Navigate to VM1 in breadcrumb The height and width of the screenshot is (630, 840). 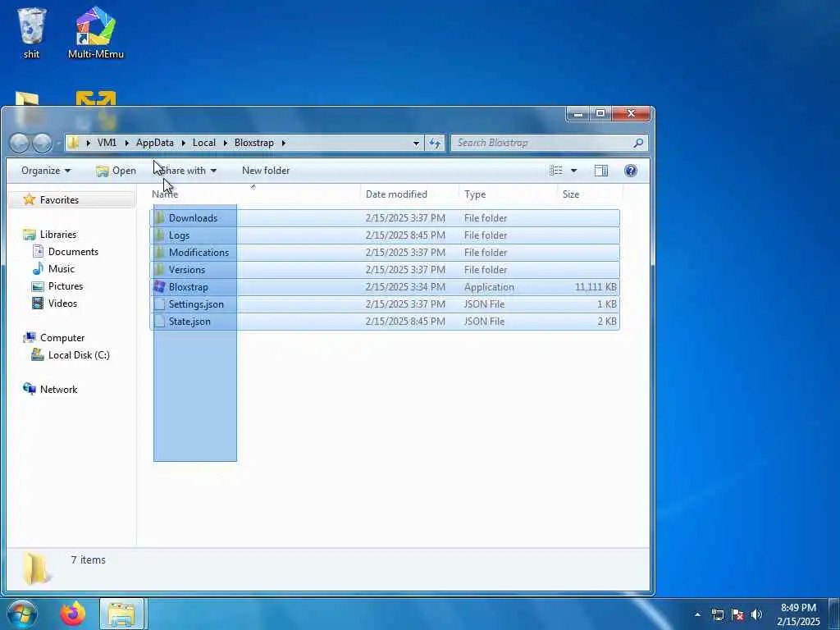click(x=107, y=143)
